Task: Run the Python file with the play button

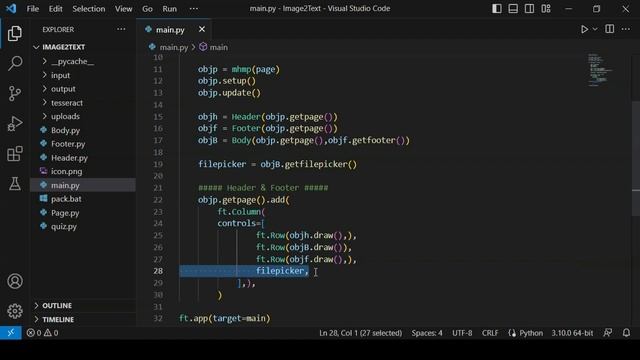Action: pos(584,29)
